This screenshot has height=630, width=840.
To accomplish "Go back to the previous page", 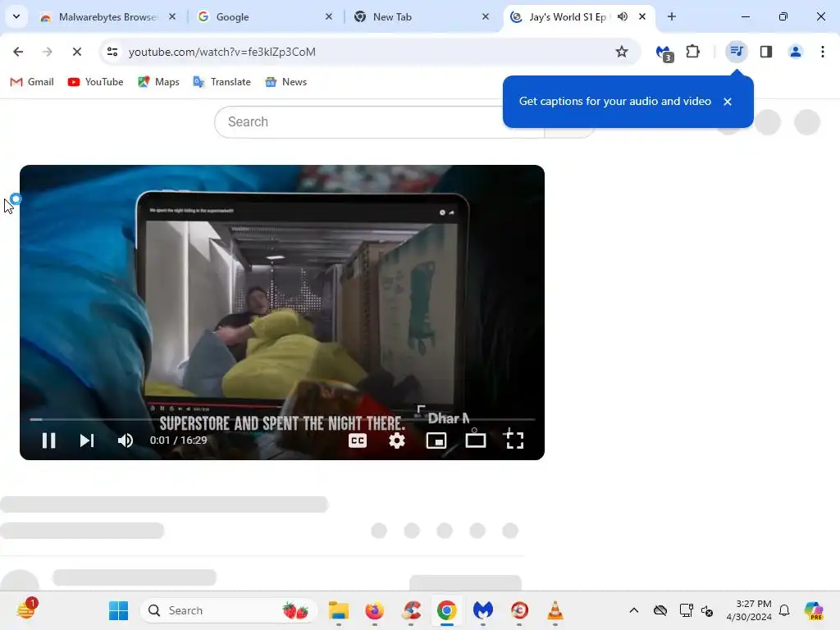I will coord(18,52).
